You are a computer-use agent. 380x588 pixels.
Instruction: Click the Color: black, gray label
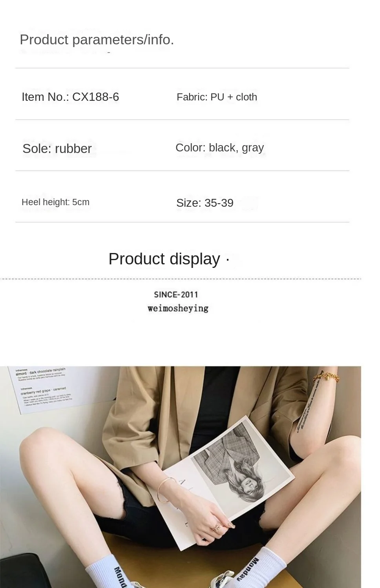[219, 147]
